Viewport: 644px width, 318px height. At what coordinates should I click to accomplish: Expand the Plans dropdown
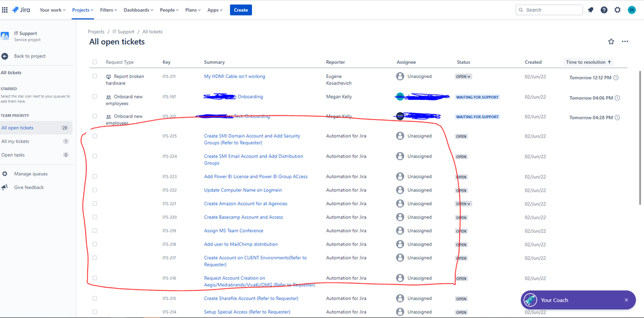point(193,10)
